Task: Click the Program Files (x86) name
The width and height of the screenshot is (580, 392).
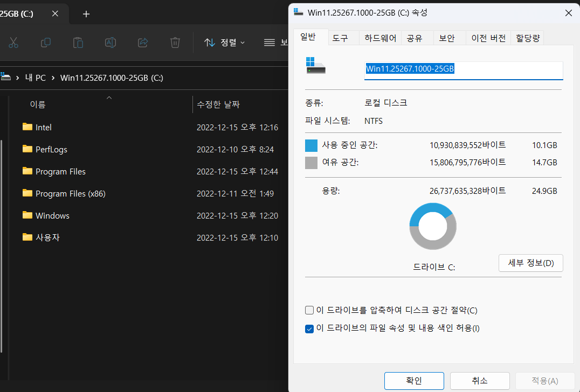Action: 71,194
